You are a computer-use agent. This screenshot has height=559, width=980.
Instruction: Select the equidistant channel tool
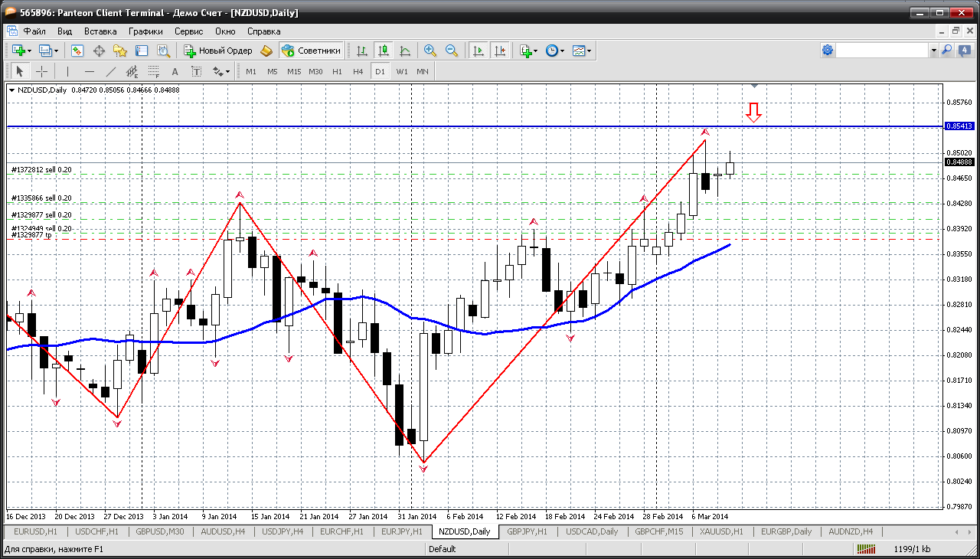[x=132, y=71]
